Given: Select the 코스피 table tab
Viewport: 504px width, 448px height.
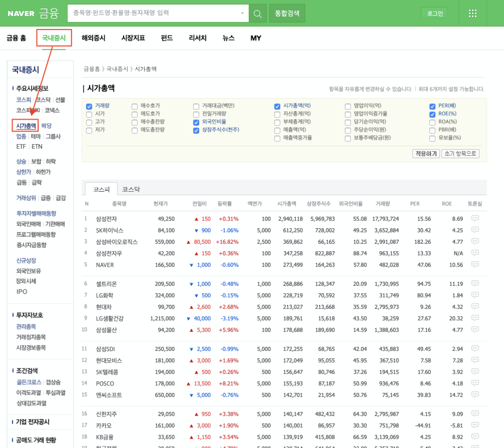Looking at the screenshot, I should [101, 189].
